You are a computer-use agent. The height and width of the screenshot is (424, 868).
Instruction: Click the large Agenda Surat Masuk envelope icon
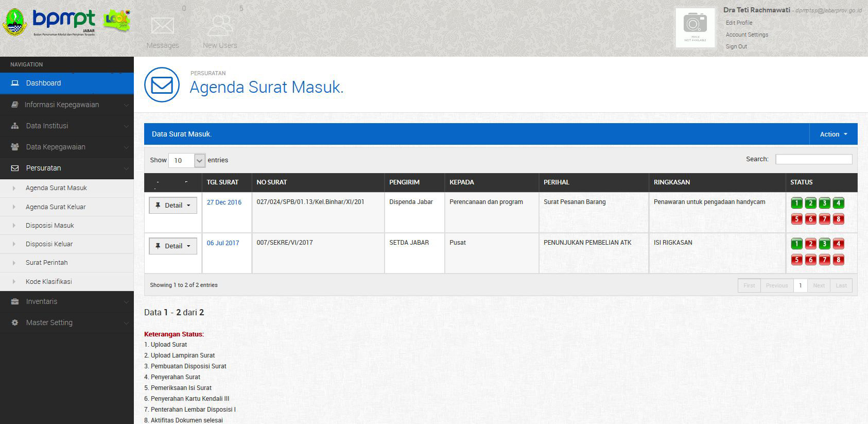[162, 85]
